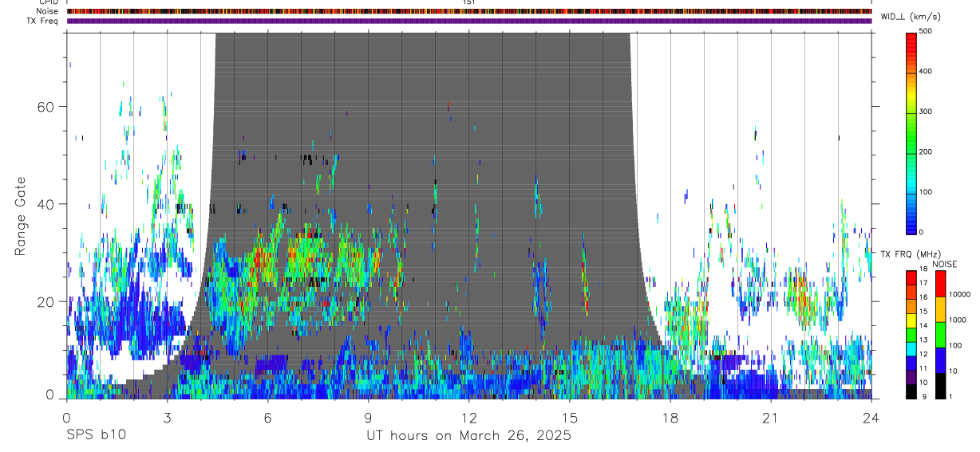Screen dimensions: 980x452
Task: Click the 6 tick on UT hours axis
Action: pos(267,418)
